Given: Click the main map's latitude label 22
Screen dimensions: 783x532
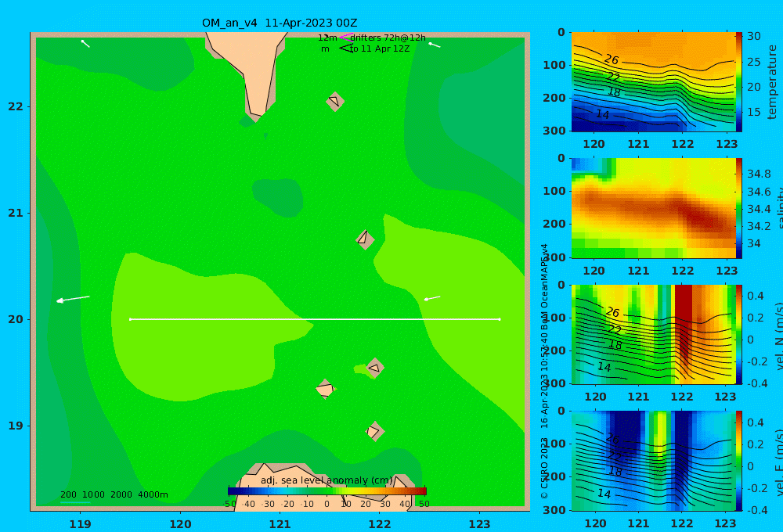Looking at the screenshot, I should [16, 106].
